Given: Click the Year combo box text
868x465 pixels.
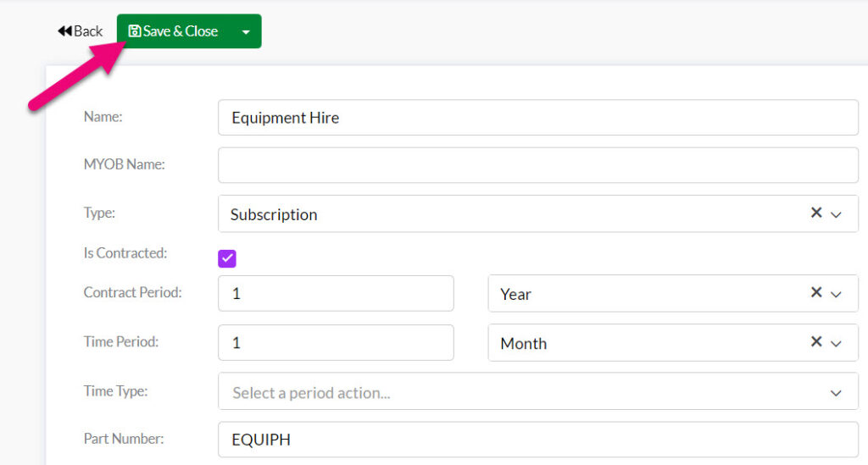Looking at the screenshot, I should (515, 294).
